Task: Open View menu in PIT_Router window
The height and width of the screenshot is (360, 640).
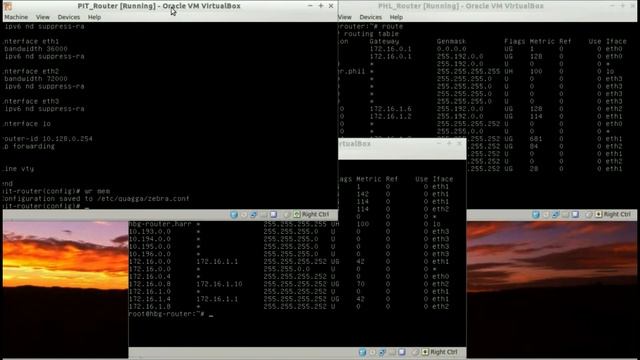Action: click(x=42, y=17)
